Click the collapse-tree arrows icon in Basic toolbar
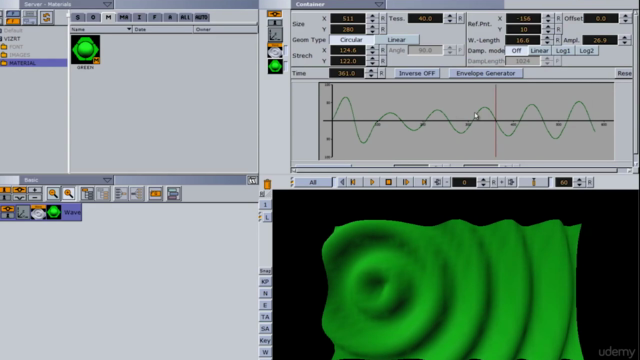640x360 pixels. click(137, 193)
